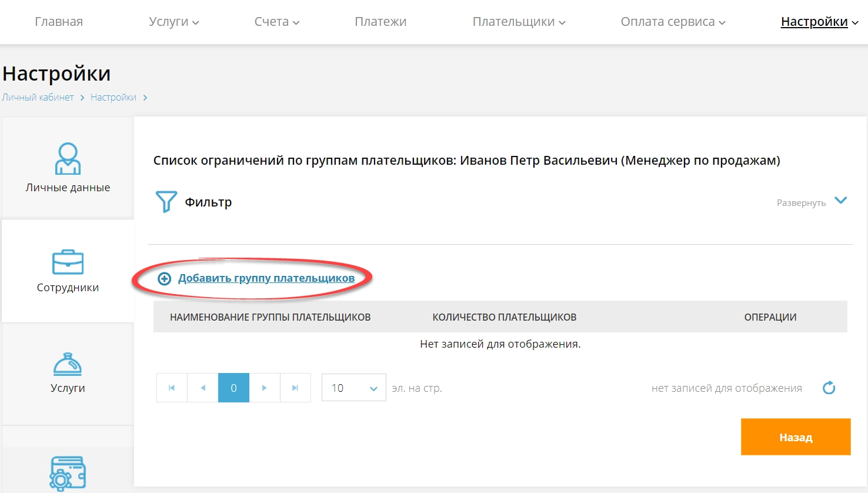Screen dimensions: 868x493
Task: Open the items-per-page dropdown showing 10
Action: (x=354, y=388)
